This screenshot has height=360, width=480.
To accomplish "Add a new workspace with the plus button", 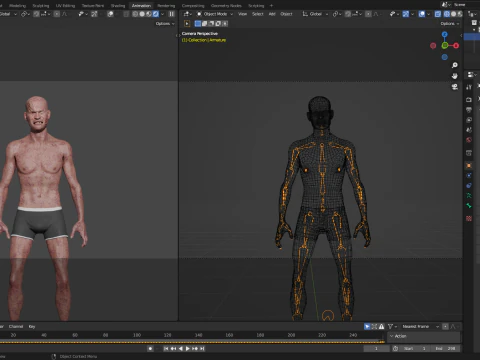I will (271, 6).
